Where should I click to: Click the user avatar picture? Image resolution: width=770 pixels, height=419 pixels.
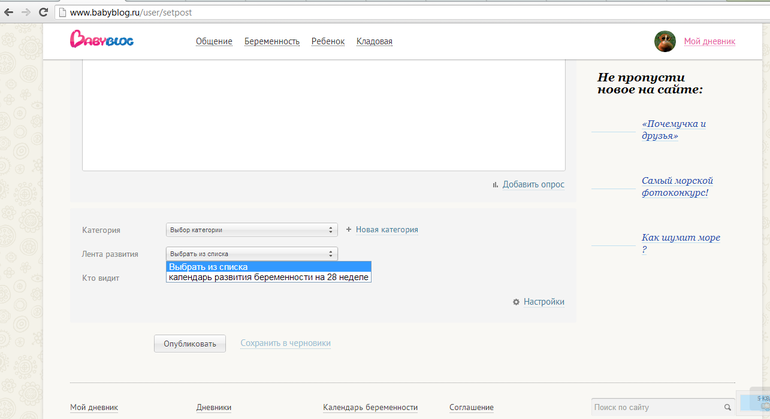pos(665,41)
